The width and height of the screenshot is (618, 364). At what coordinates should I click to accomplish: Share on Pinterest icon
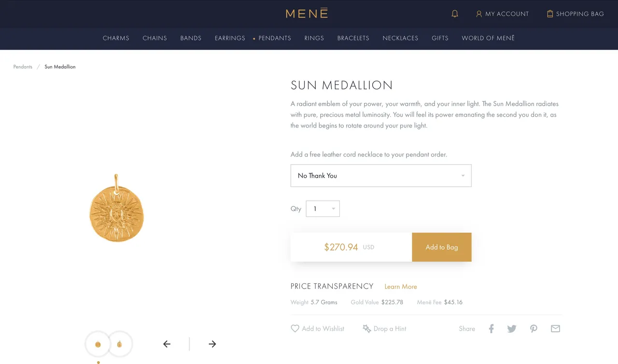coord(534,329)
